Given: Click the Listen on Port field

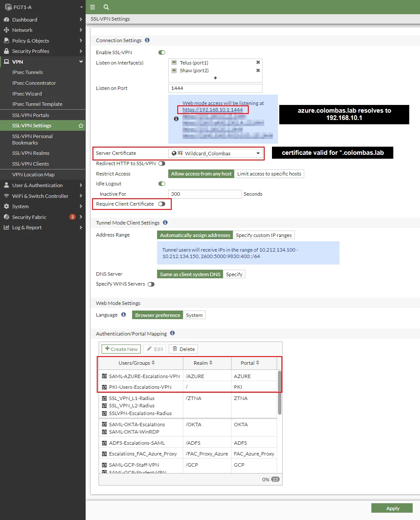Looking at the screenshot, I should (x=215, y=88).
